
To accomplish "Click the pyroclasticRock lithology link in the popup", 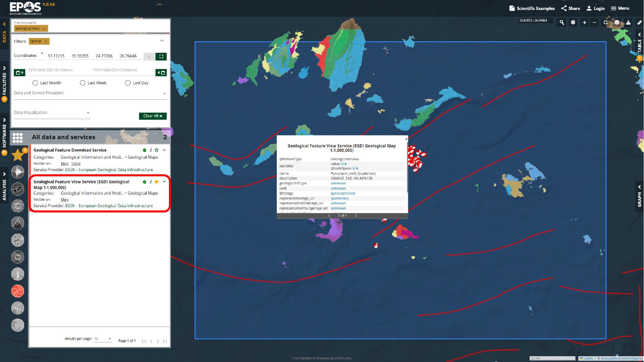I will click(x=343, y=193).
